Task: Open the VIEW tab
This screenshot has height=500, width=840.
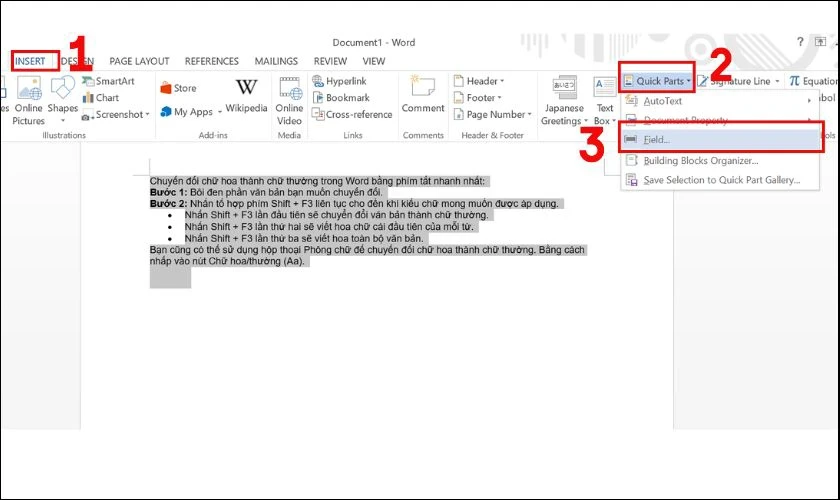Action: (x=373, y=61)
